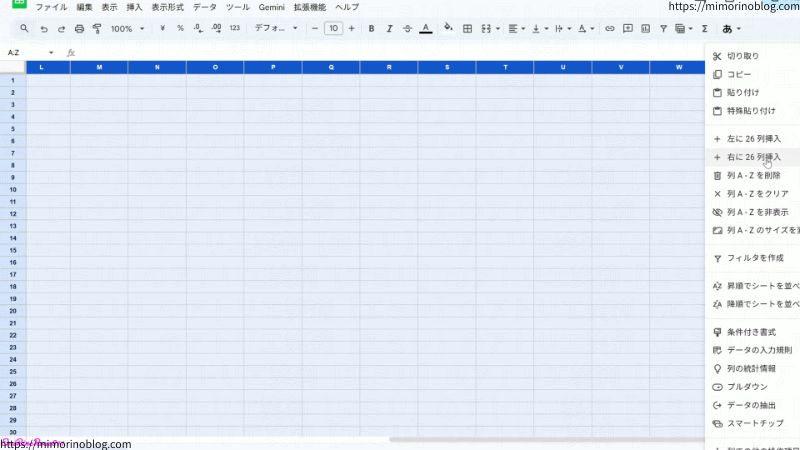
Task: Select the paint format roller icon
Action: click(x=97, y=29)
